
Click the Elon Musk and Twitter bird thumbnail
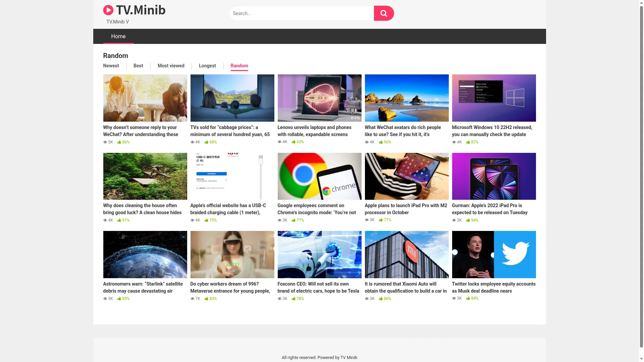point(494,254)
